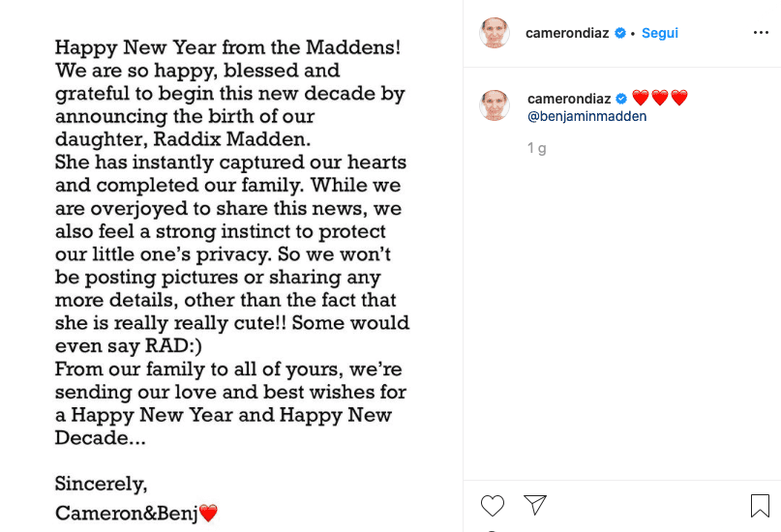Click the verified badge in the post header

coord(620,33)
